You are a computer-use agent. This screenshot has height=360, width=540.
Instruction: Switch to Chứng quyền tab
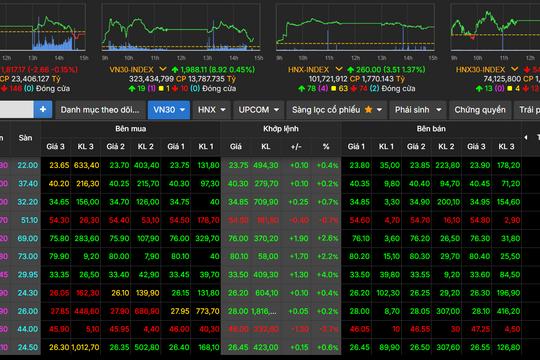(480, 110)
